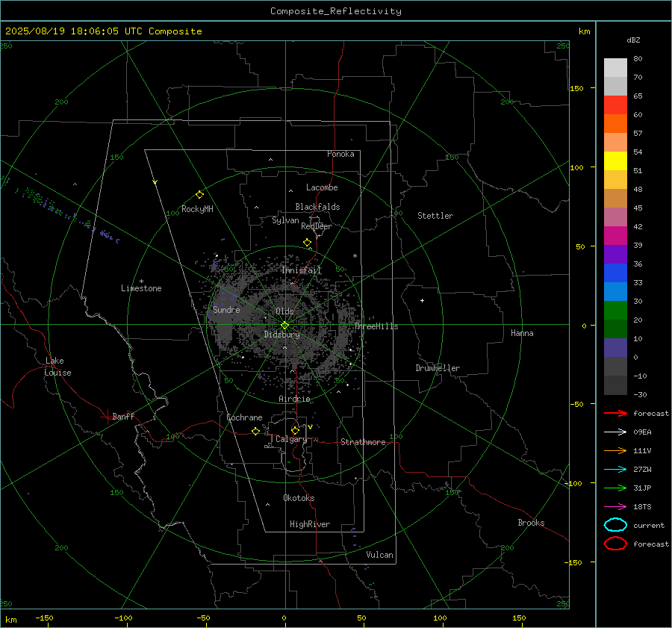Click the ThreeHills town label
The image size is (672, 628).
coord(376,326)
